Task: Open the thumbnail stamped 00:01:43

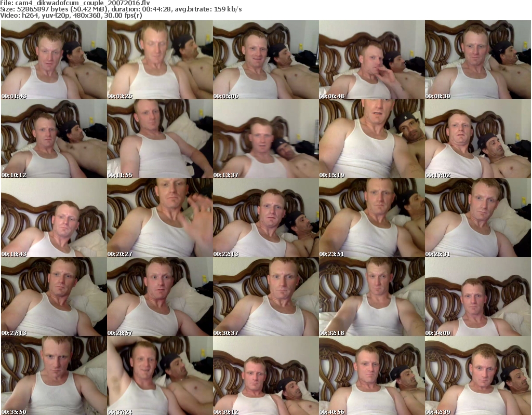Action: [54, 60]
